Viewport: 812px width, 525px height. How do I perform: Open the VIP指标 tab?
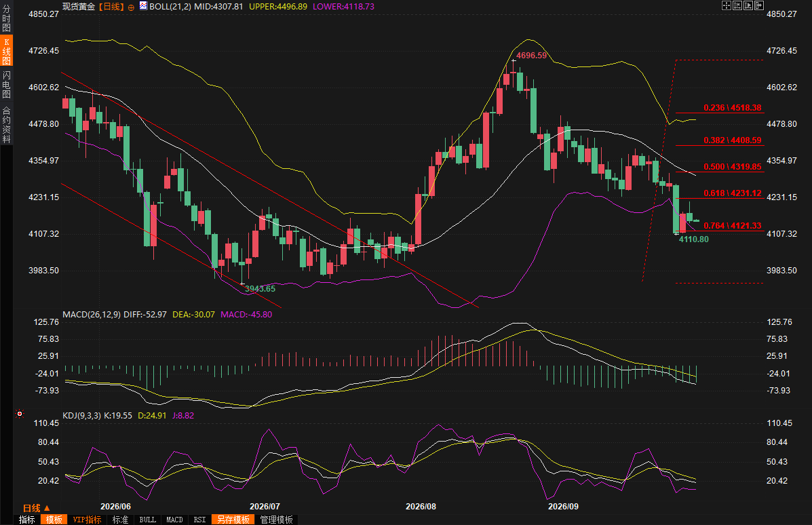click(87, 520)
